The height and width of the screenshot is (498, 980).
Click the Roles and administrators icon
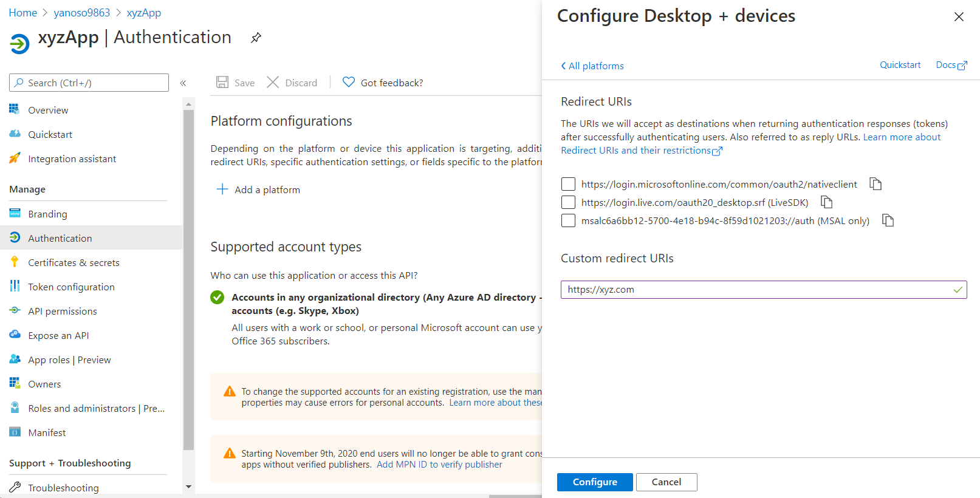(15, 408)
